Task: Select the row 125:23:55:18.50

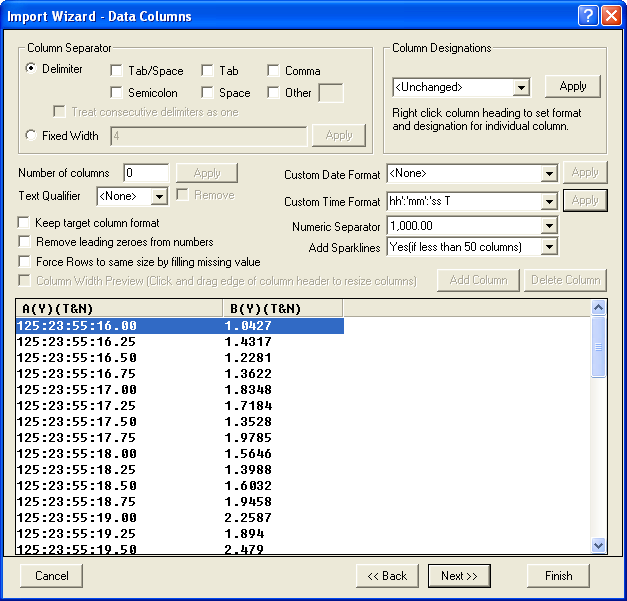Action: click(x=180, y=486)
